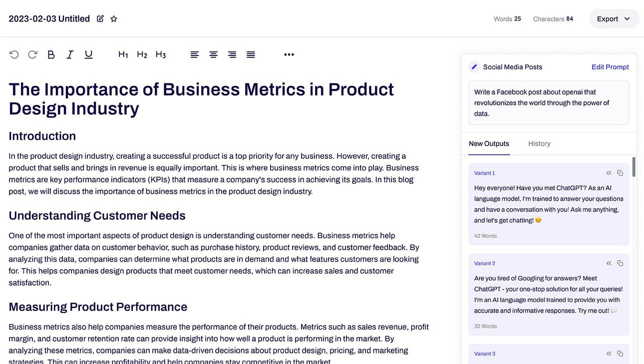
Task: Switch to the History tab
Action: point(539,143)
